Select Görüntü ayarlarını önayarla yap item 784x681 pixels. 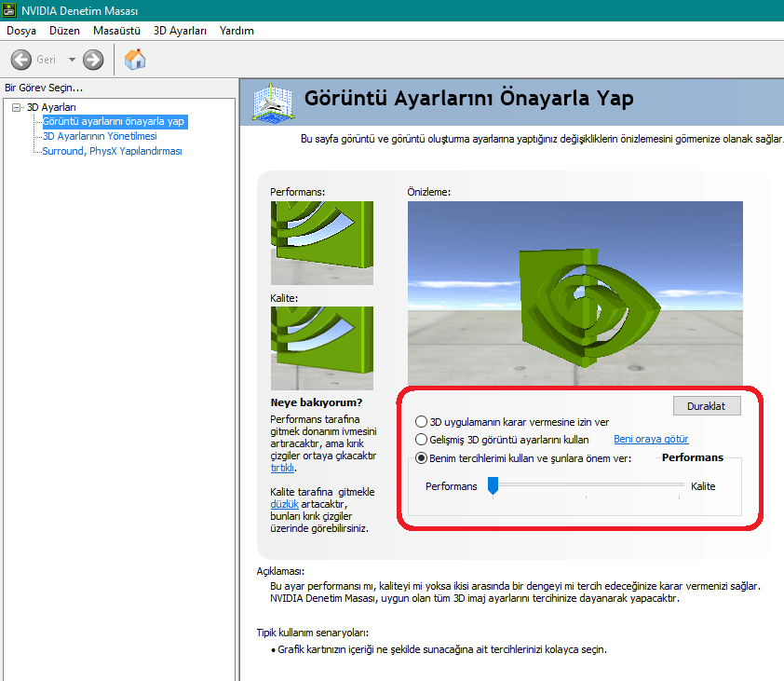(114, 121)
